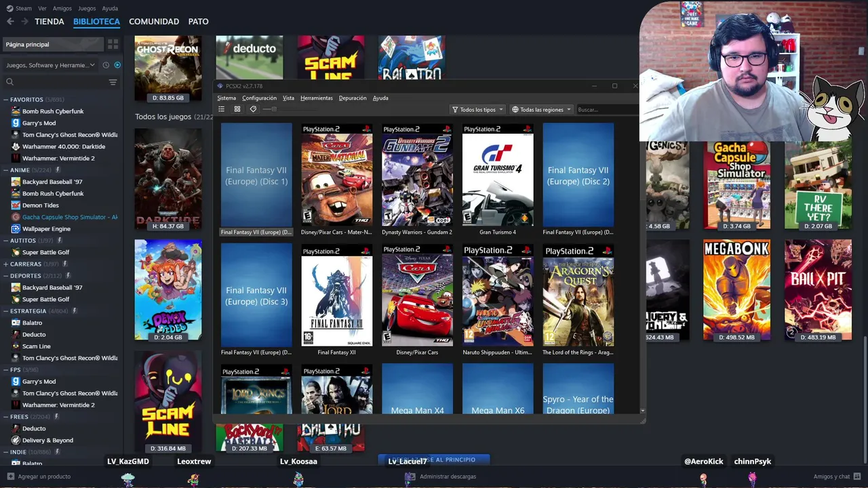Collapse the AUTITOS collection
Image resolution: width=868 pixels, height=488 pixels.
pyautogui.click(x=5, y=241)
